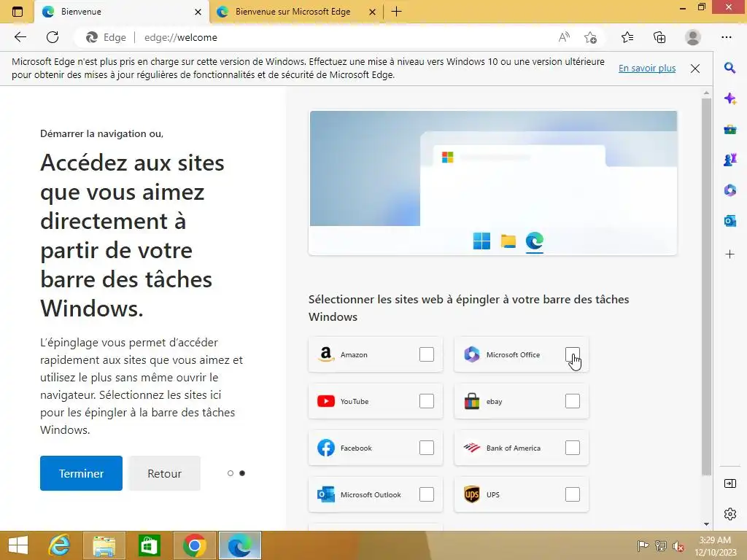Select the first page indicator dot
Image resolution: width=747 pixels, height=560 pixels.
click(x=231, y=473)
